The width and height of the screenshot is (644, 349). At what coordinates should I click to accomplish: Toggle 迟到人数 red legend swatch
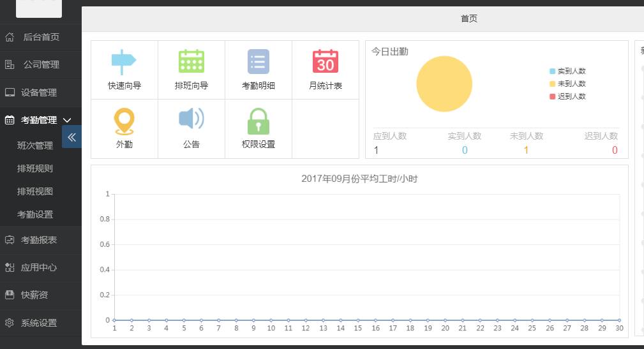553,96
